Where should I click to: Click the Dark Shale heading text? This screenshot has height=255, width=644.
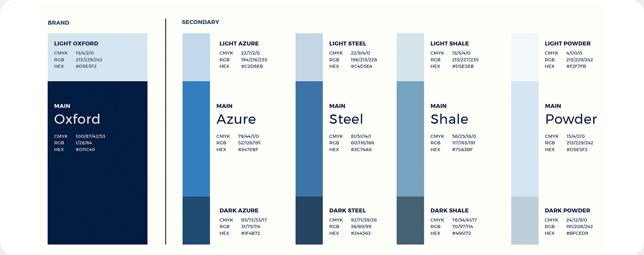(x=449, y=210)
